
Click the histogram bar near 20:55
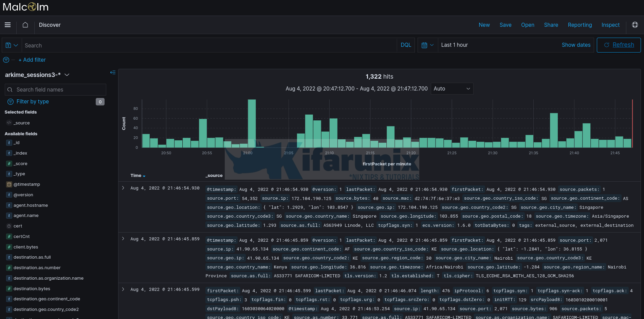point(203,133)
